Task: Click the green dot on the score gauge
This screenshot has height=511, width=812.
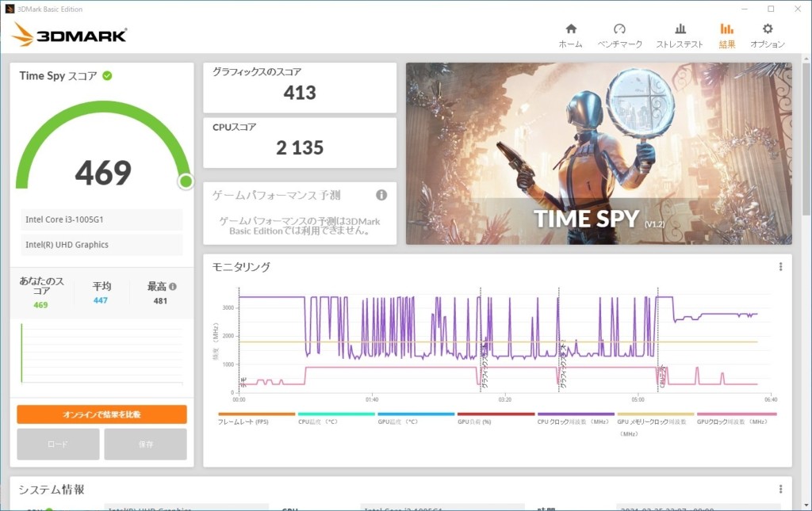Action: [186, 181]
